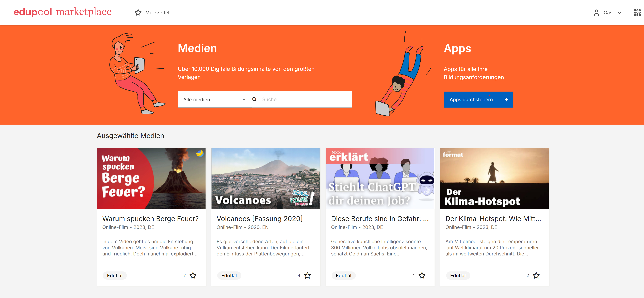The height and width of the screenshot is (298, 644).
Task: Click Eduflat tag on Warum spucken Berge Feuer card
Action: [x=115, y=276]
